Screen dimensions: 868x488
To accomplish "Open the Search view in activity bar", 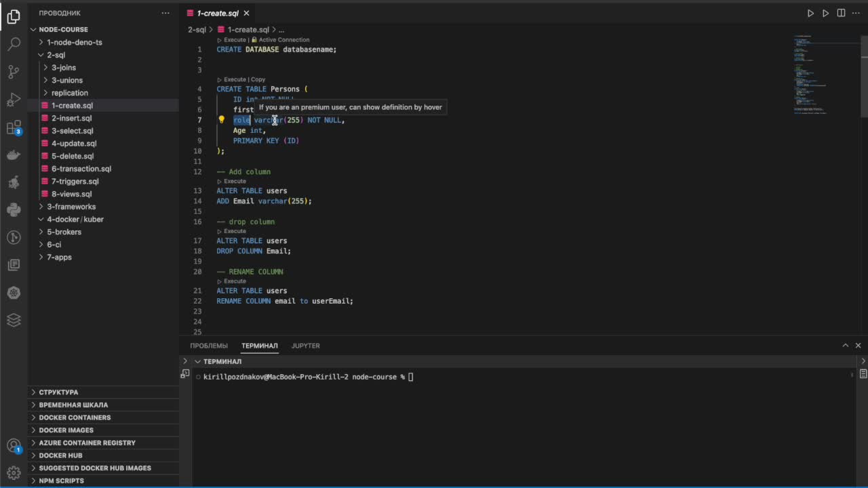I will click(14, 45).
